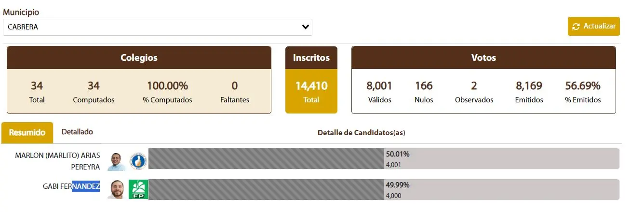Click the green FP party logo
644x212 pixels.
pyautogui.click(x=138, y=189)
